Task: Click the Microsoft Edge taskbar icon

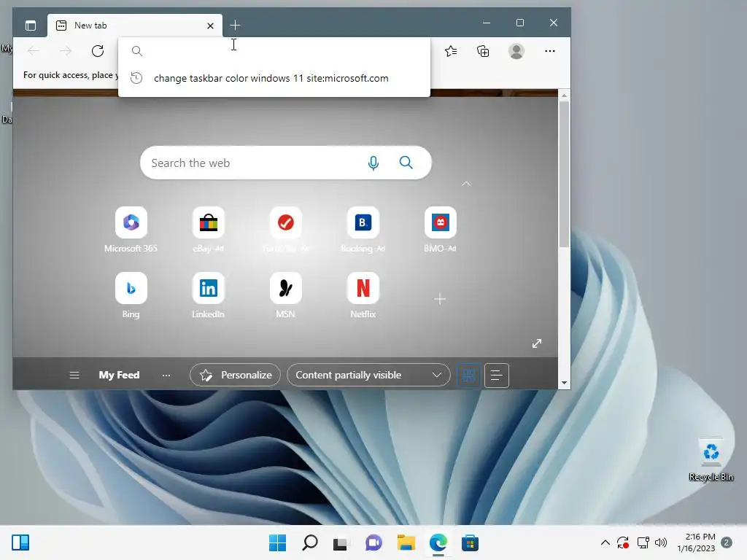Action: 438,542
